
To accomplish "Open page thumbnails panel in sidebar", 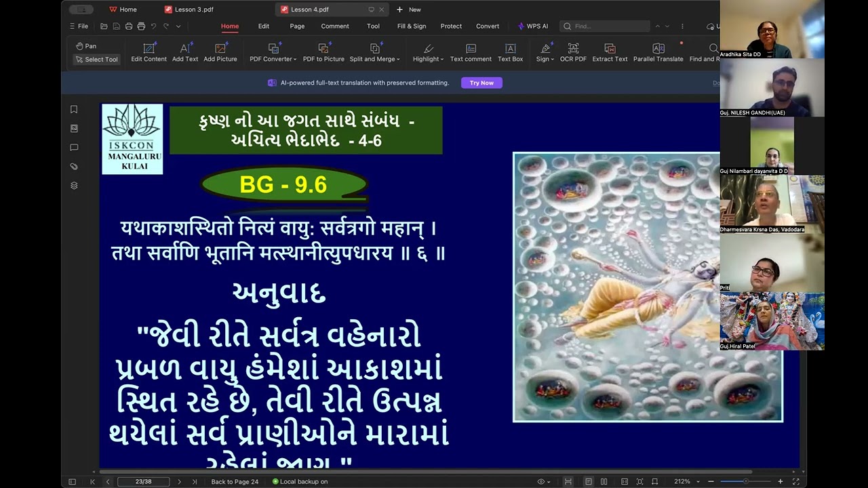I will tap(74, 128).
